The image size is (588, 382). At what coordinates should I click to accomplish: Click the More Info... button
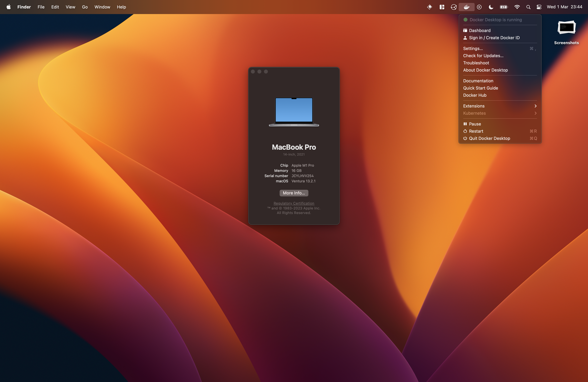(x=294, y=193)
